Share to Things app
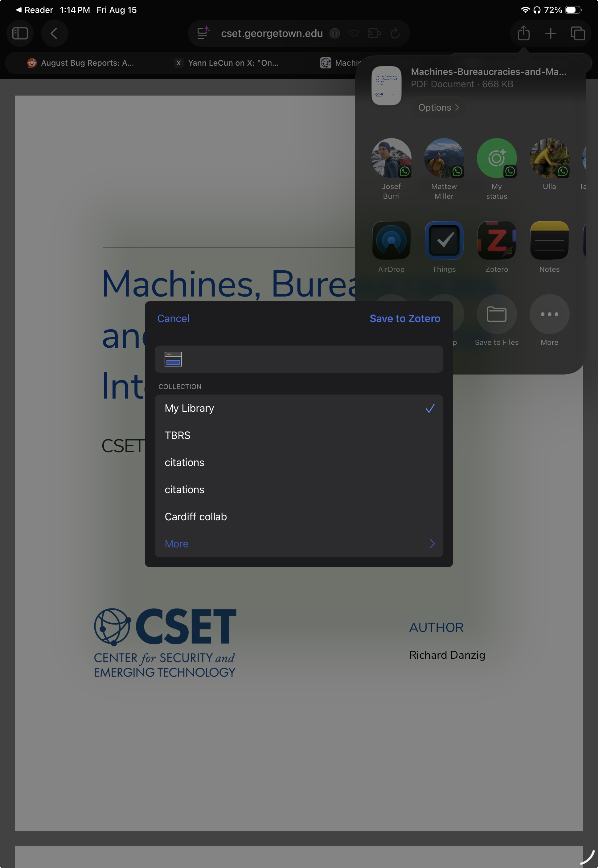Viewport: 598px width, 868px height. click(444, 240)
